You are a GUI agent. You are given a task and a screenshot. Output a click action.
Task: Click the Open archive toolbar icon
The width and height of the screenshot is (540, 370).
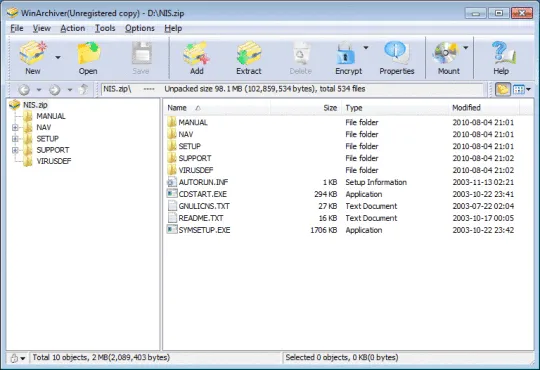pos(89,53)
